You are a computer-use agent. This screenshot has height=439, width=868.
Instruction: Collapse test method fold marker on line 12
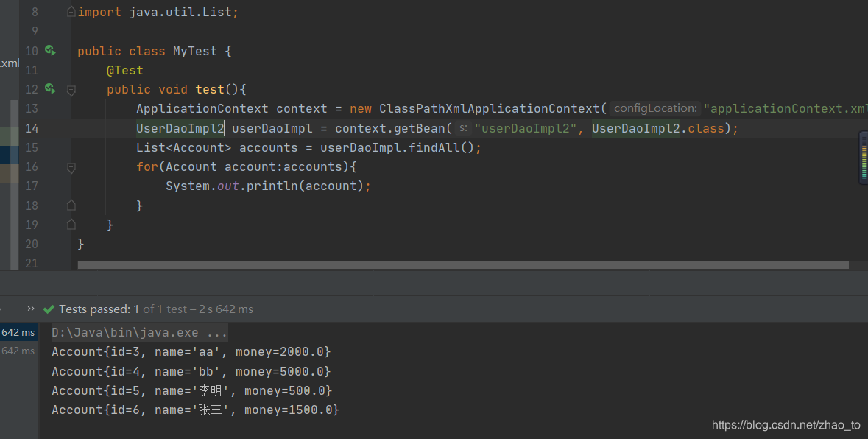coord(71,90)
